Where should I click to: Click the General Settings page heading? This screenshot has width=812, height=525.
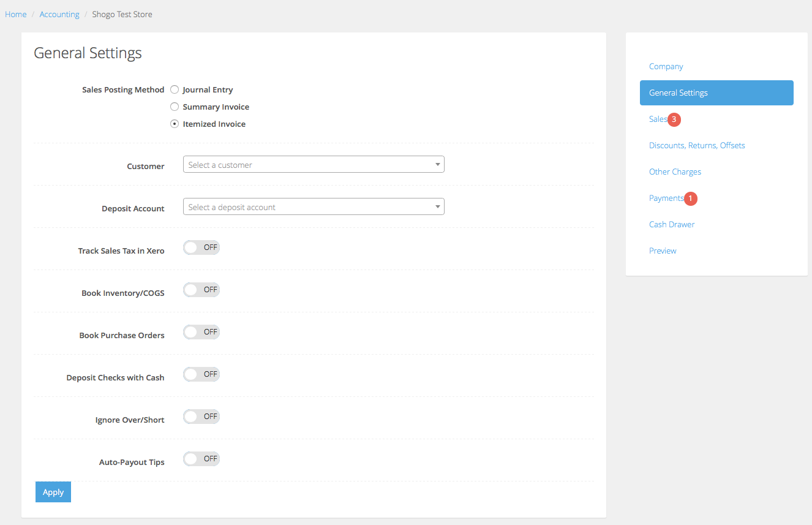[88, 53]
